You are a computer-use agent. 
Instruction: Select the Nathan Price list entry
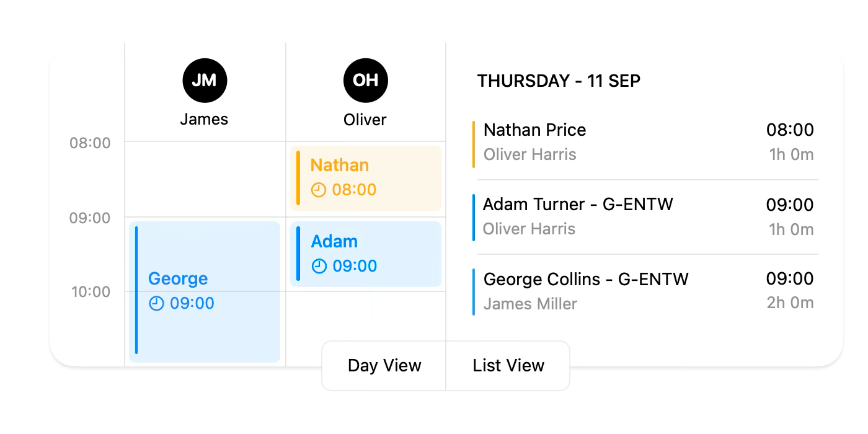(x=645, y=142)
